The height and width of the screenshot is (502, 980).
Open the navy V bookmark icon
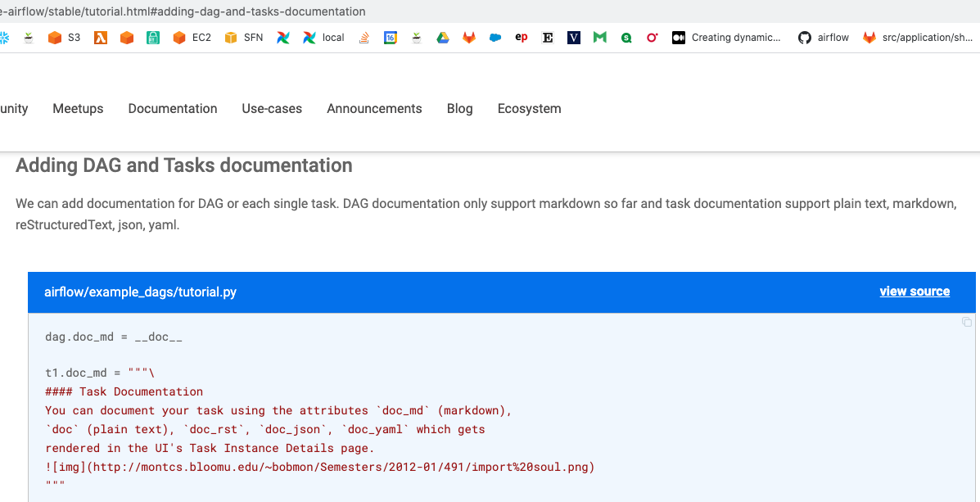[x=574, y=38]
